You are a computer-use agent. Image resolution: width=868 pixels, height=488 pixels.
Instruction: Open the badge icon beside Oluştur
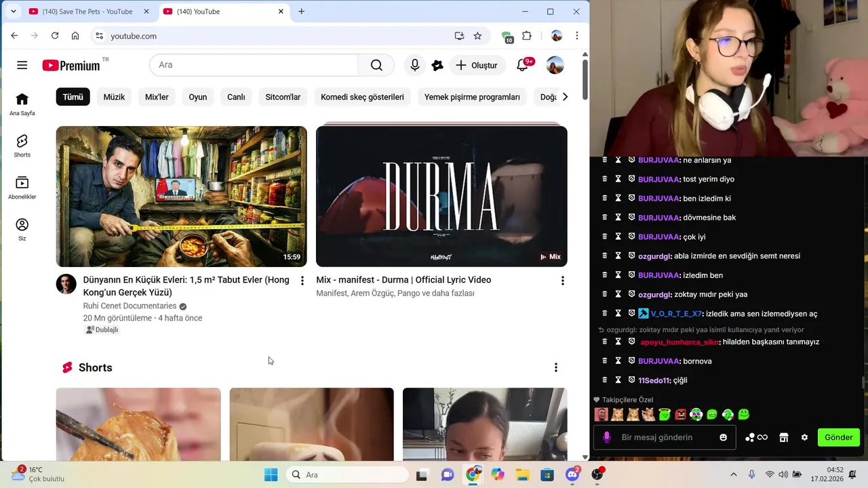pyautogui.click(x=437, y=65)
